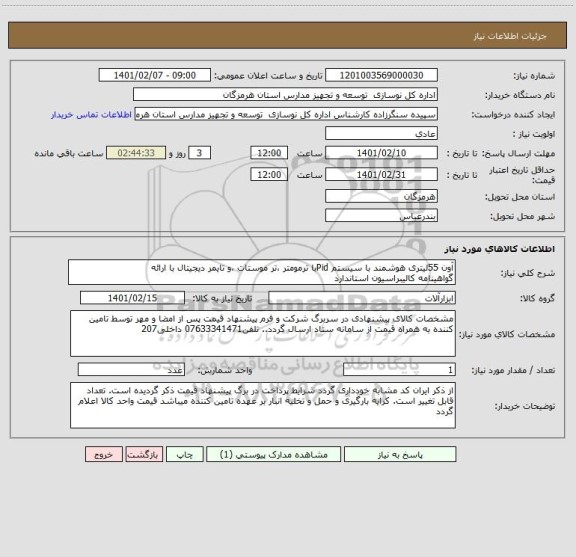This screenshot has width=576, height=557.
Task: Select the شماره نیاز field 1201003569000030
Action: click(x=381, y=75)
